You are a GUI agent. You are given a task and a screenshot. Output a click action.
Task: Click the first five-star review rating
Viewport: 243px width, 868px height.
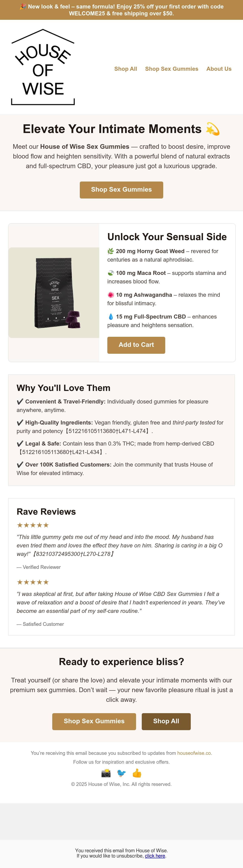[x=33, y=525]
